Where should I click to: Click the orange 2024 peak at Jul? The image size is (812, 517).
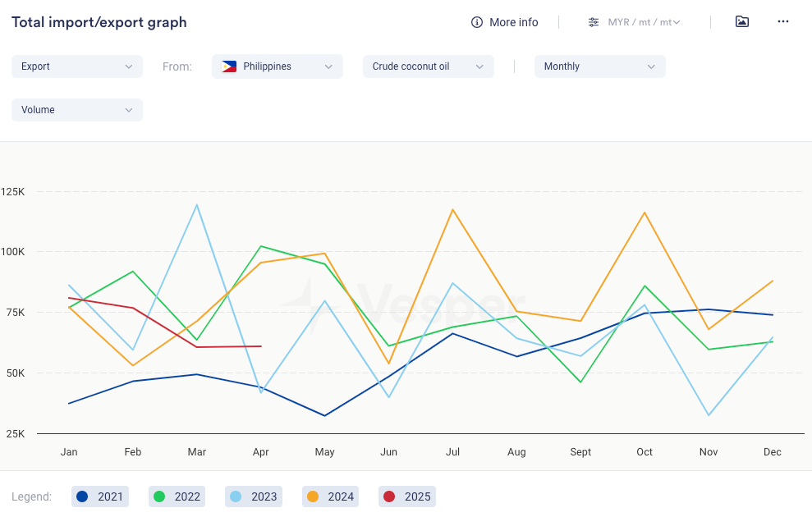(452, 209)
